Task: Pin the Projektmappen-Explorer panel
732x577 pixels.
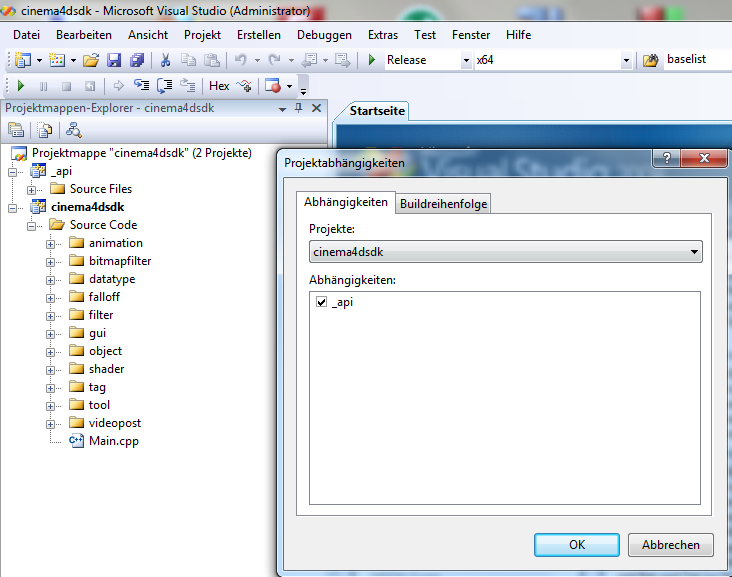Action: 298,108
